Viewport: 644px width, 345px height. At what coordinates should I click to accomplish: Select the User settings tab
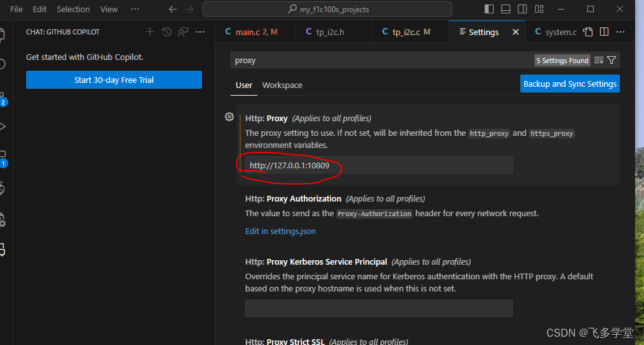[x=243, y=85]
